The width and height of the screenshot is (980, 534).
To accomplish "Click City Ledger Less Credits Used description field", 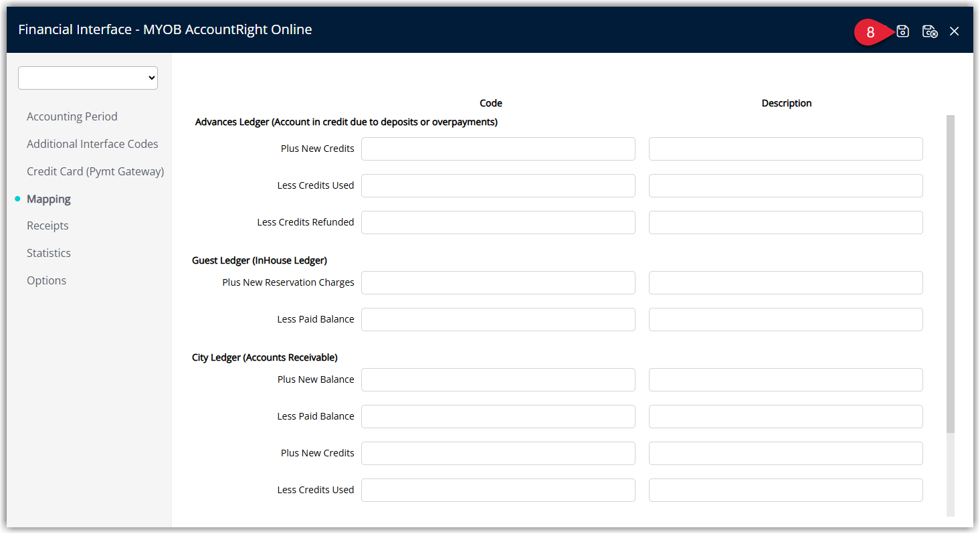I will coord(786,490).
